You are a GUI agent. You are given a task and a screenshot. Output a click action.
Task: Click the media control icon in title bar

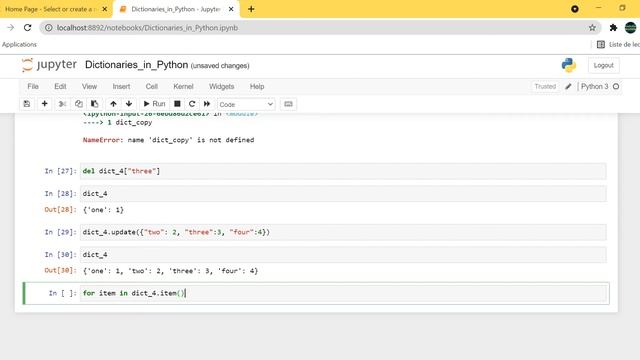point(575,9)
